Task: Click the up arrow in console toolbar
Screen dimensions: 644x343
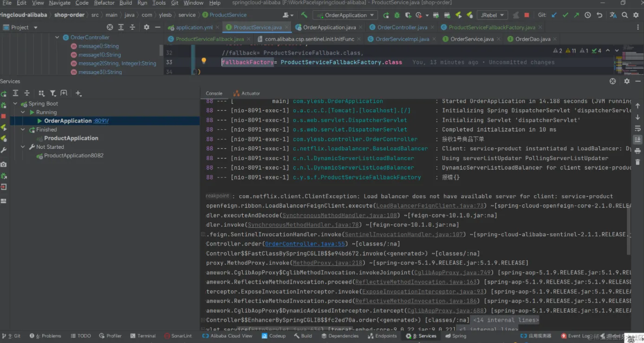Action: click(637, 106)
